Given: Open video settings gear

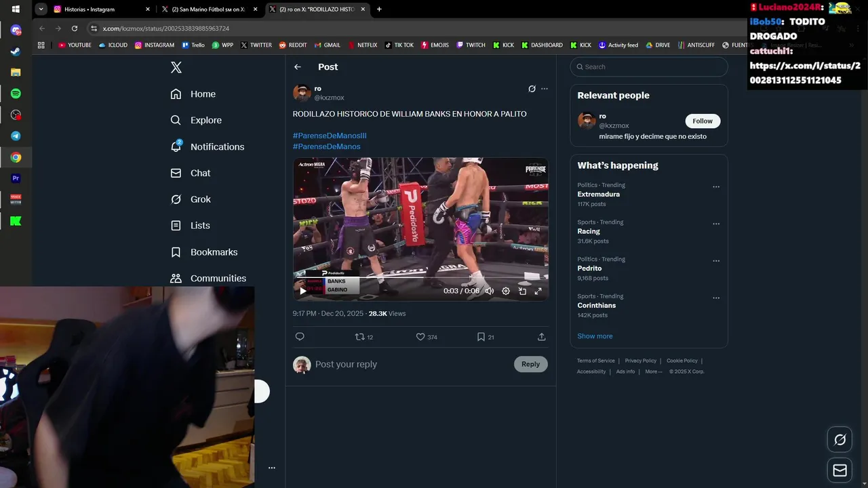Looking at the screenshot, I should (x=506, y=291).
